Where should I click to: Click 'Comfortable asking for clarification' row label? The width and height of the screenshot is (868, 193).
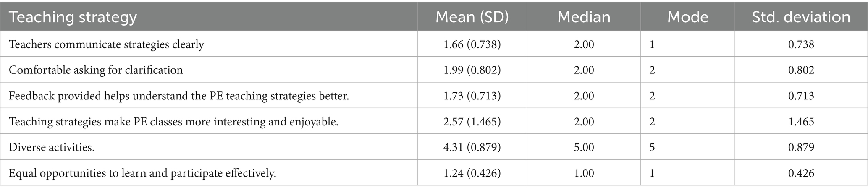96,70
